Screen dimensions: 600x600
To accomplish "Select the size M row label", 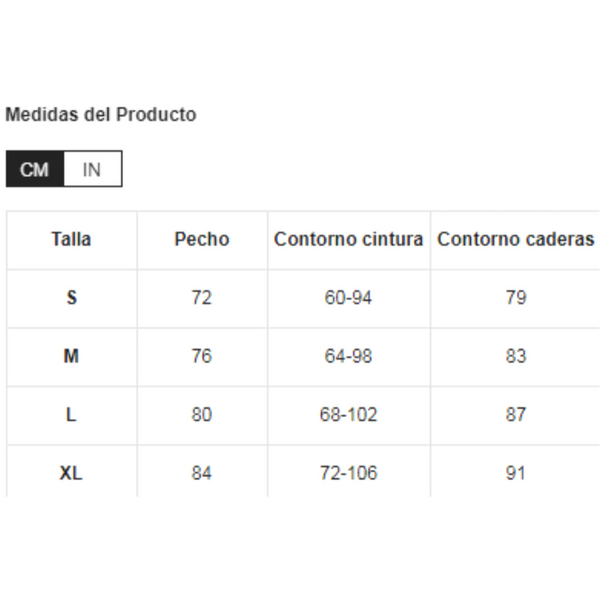I will 71,356.
